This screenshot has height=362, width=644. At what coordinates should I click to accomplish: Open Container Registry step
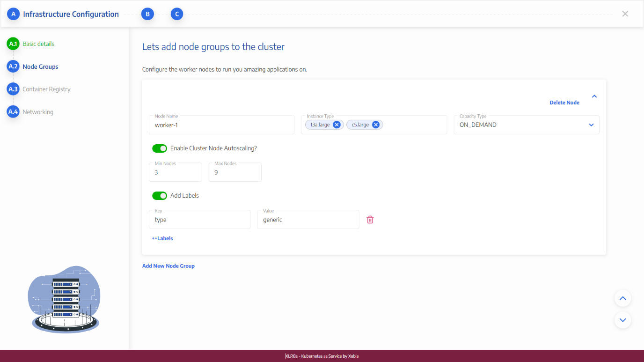(47, 89)
